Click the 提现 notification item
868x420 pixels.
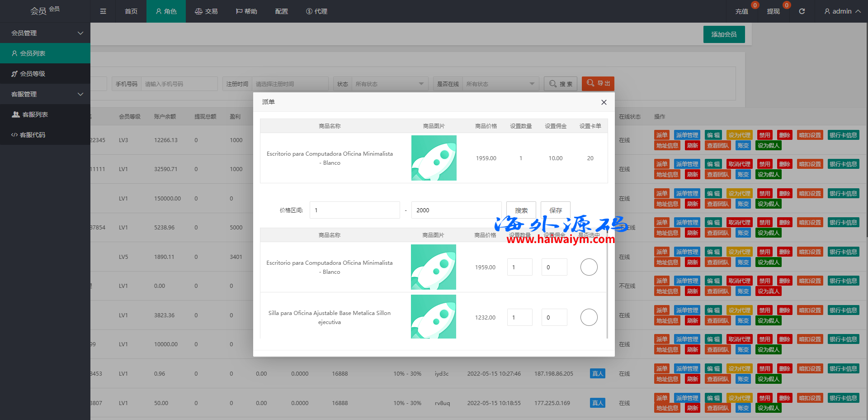pos(773,11)
